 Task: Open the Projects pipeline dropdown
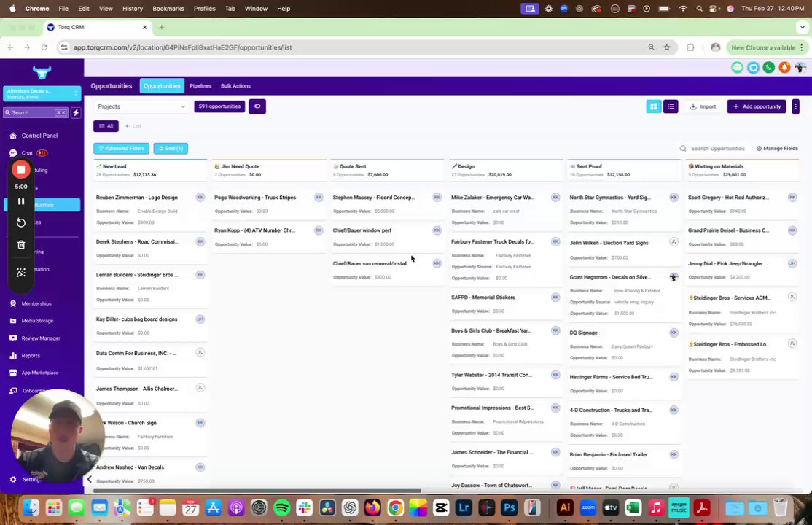pyautogui.click(x=141, y=106)
